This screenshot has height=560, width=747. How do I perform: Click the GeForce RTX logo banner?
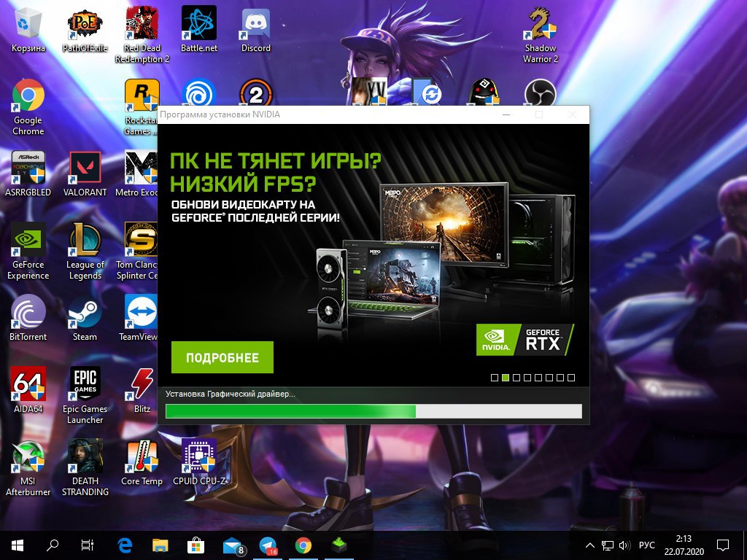pos(525,340)
